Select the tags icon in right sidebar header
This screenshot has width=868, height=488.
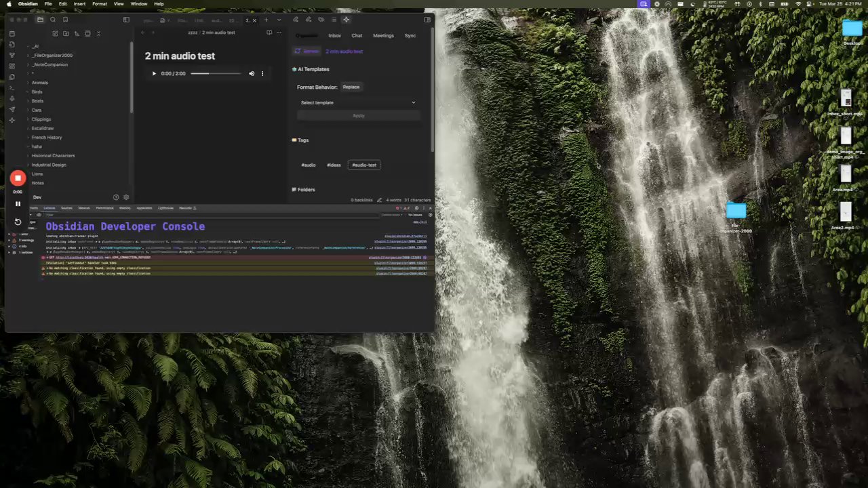pos(321,20)
